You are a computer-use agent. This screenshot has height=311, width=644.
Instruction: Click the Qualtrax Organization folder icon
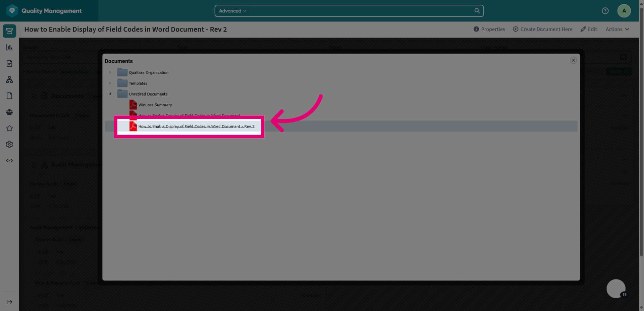122,72
